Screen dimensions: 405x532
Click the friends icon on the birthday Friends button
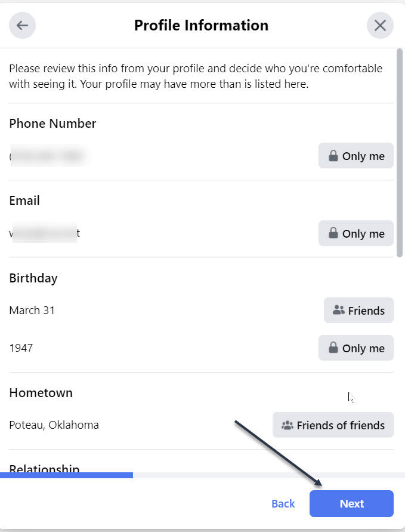pos(338,310)
